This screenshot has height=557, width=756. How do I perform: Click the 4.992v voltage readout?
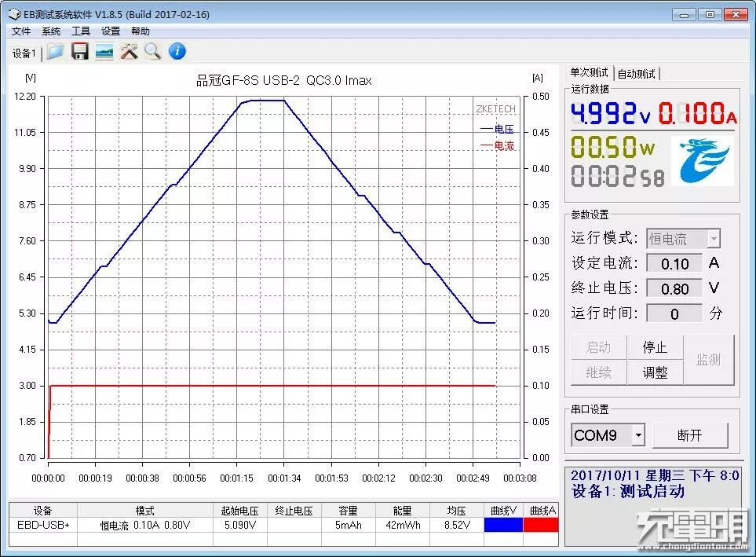click(x=611, y=114)
